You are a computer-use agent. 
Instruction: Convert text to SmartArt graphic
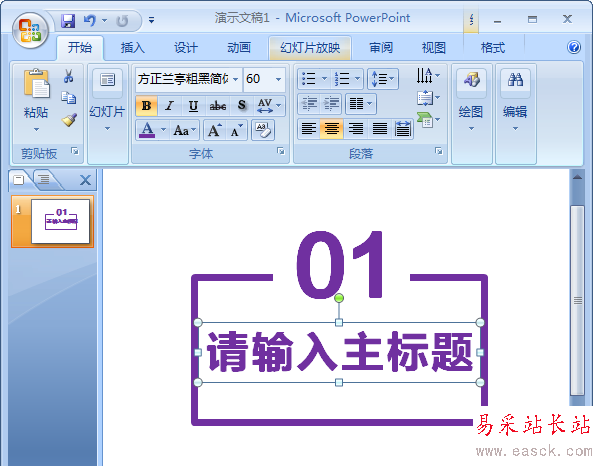[x=428, y=120]
